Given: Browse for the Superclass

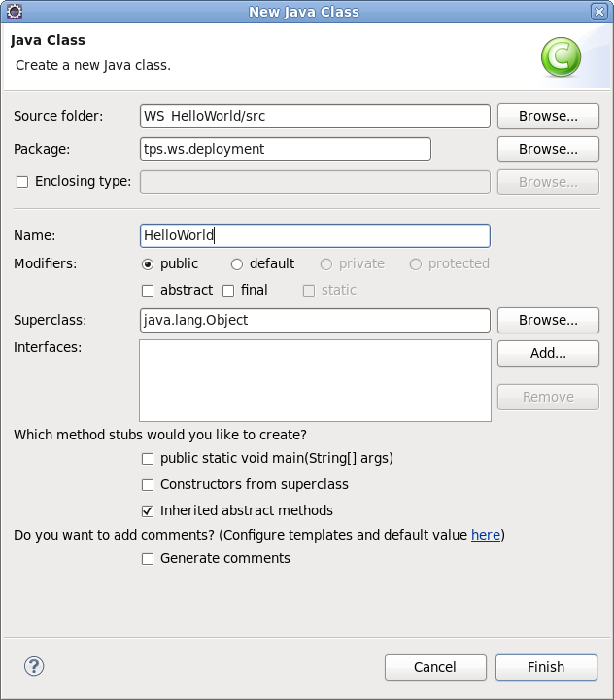Looking at the screenshot, I should (x=548, y=320).
